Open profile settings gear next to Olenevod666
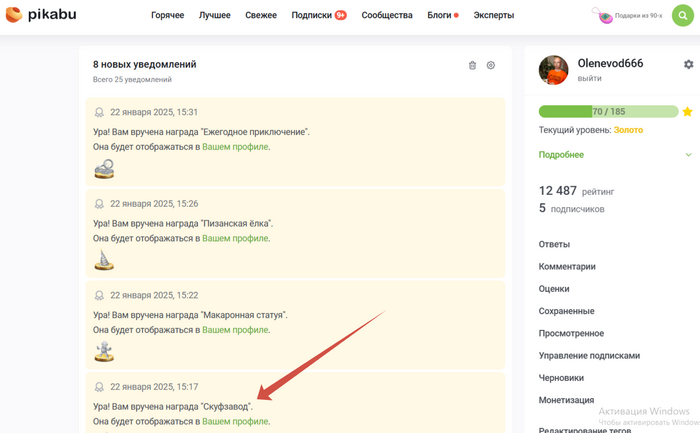The width and height of the screenshot is (700, 433). coord(688,64)
